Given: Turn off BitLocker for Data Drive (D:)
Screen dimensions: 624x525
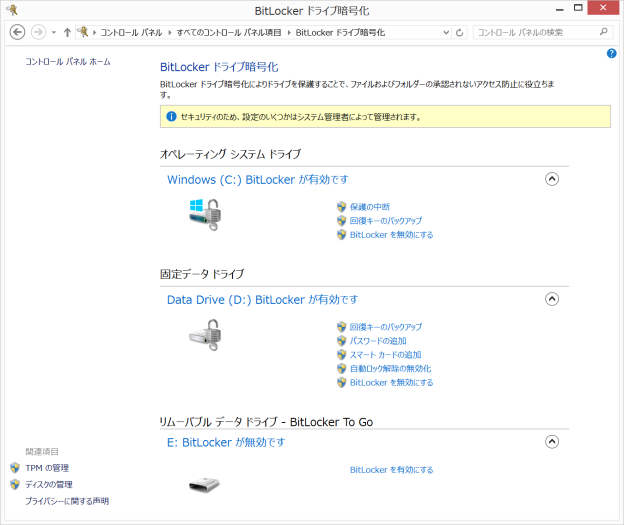Looking at the screenshot, I should tap(391, 383).
